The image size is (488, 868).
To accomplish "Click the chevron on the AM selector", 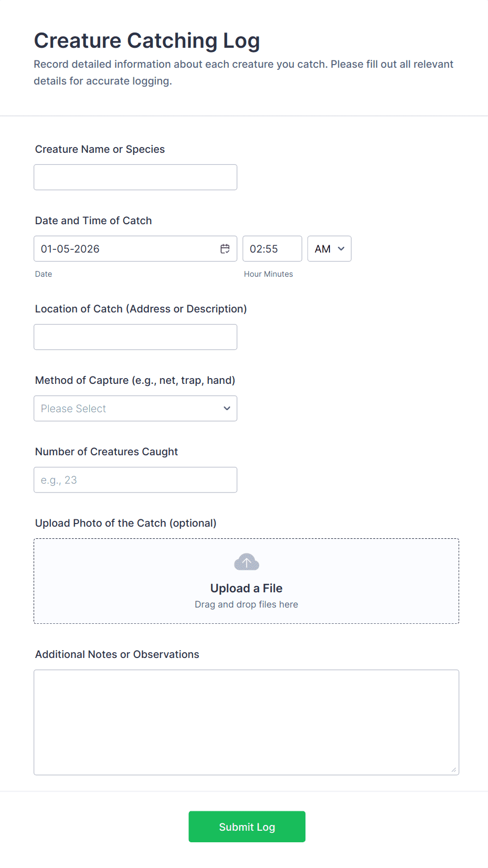I will click(341, 248).
